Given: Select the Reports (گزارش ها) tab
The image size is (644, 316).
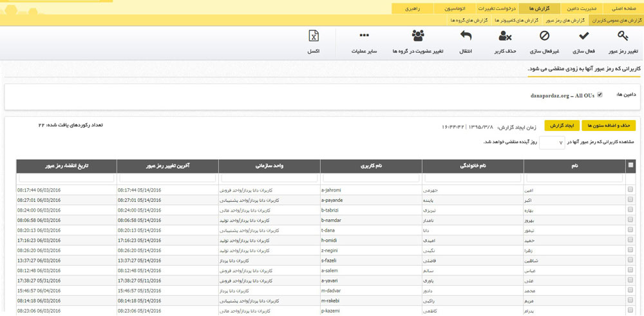Looking at the screenshot, I should coord(540,8).
